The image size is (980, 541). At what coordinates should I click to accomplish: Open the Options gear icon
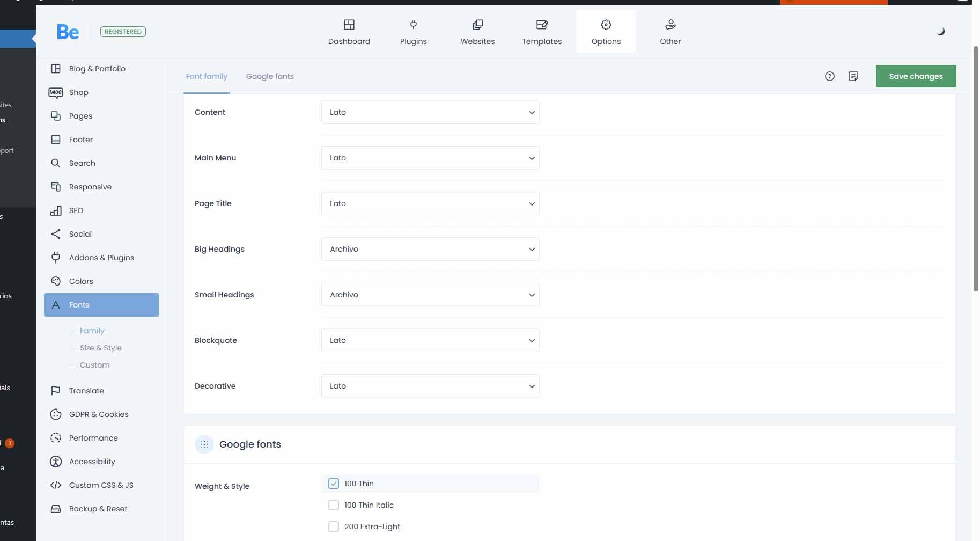click(x=606, y=25)
